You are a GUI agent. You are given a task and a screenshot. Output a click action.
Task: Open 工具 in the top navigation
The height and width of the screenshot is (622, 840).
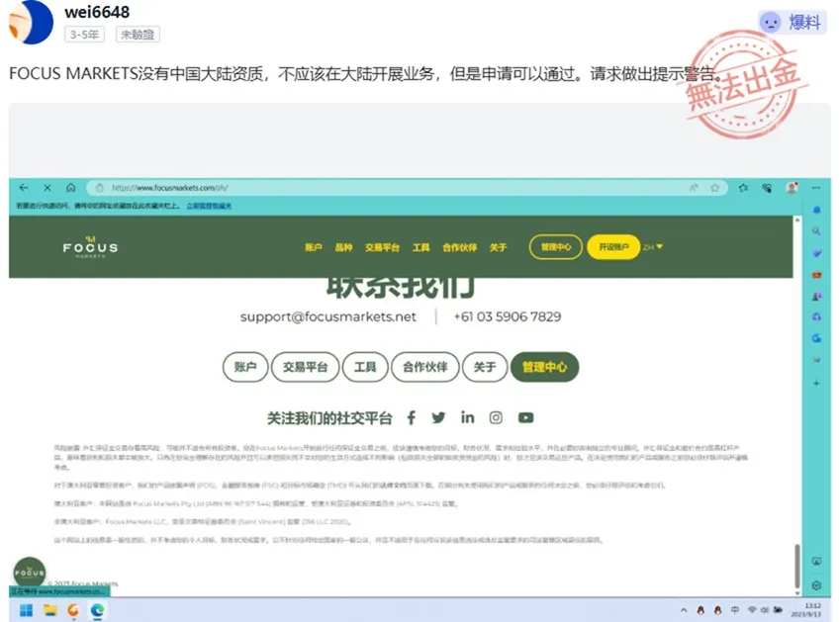(x=421, y=247)
